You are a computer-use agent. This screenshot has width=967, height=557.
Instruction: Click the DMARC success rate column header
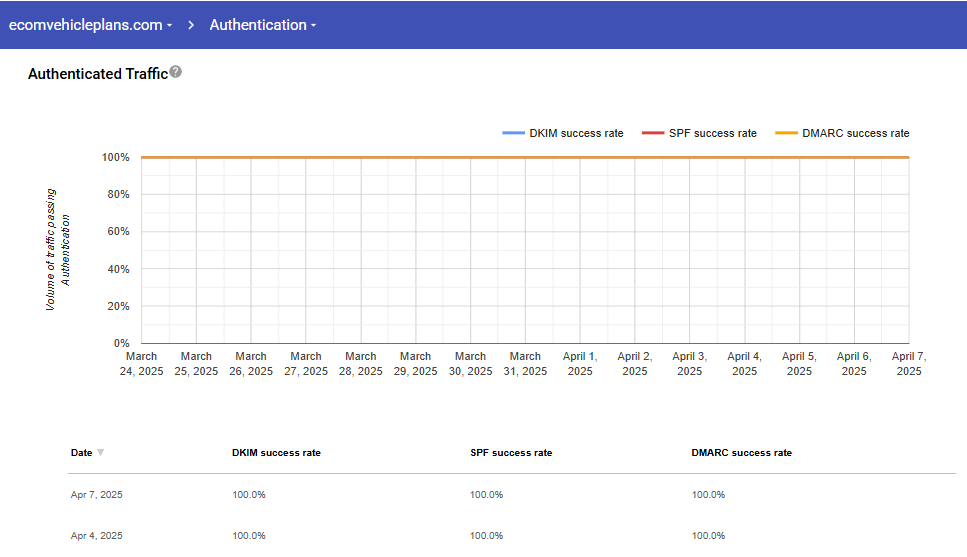[741, 453]
